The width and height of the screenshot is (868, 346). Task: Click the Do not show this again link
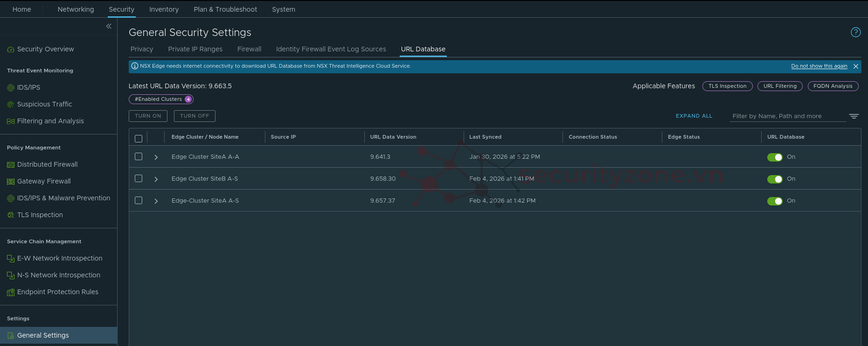click(x=819, y=66)
